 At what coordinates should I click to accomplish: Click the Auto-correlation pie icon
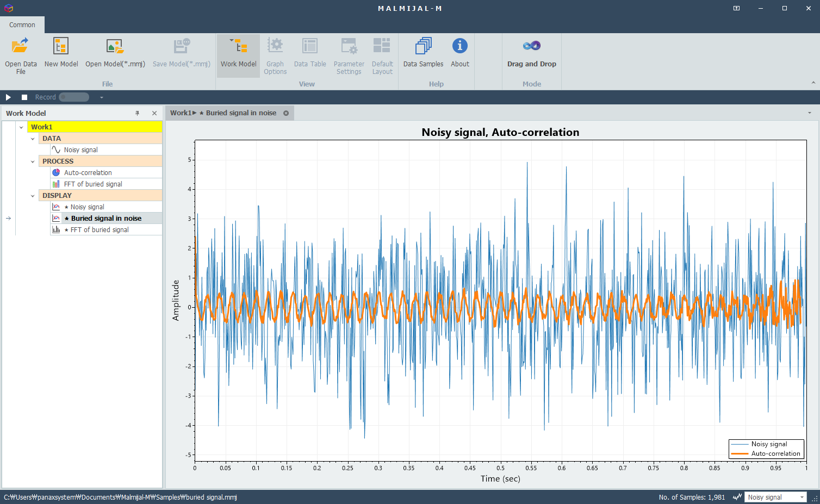tap(56, 172)
